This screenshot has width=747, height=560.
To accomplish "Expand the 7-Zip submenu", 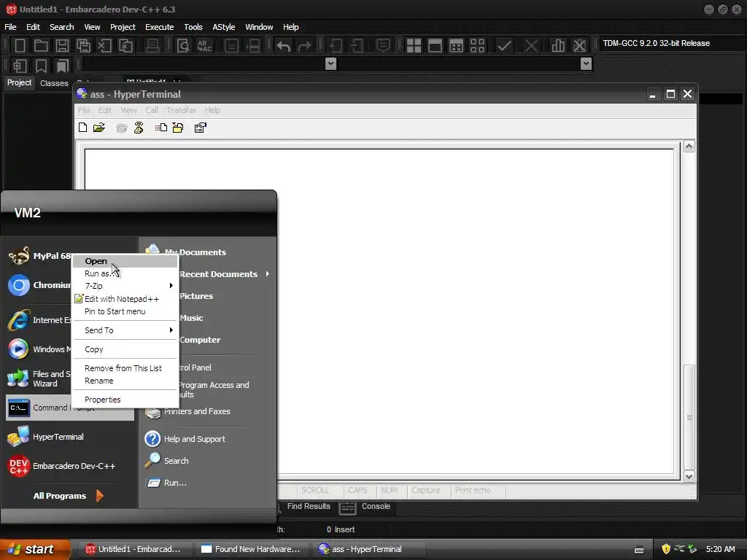I will click(125, 286).
